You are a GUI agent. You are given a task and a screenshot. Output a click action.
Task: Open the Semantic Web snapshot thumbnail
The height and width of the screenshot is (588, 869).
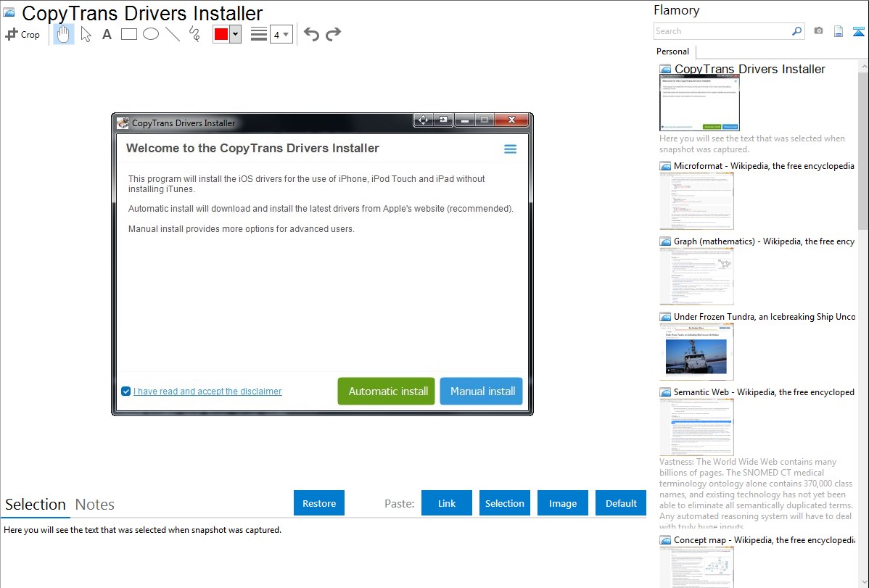[696, 427]
